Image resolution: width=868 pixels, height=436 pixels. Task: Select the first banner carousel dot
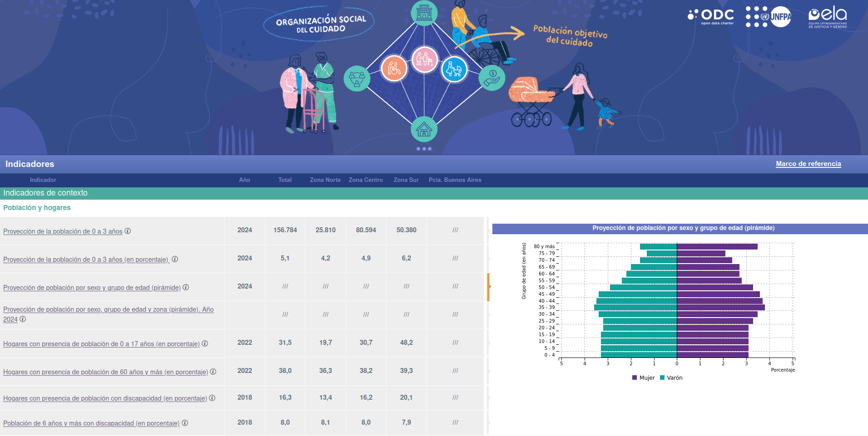(x=418, y=149)
